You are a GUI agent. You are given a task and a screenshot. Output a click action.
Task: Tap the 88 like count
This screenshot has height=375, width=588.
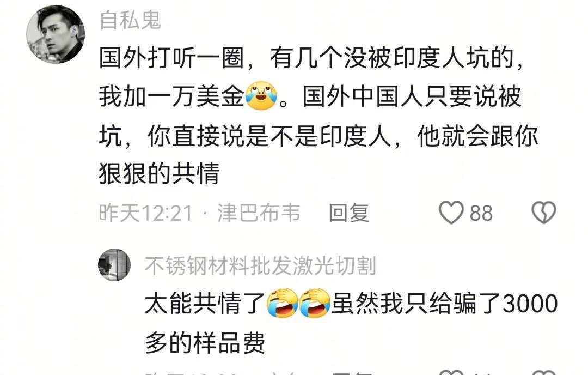coord(481,213)
